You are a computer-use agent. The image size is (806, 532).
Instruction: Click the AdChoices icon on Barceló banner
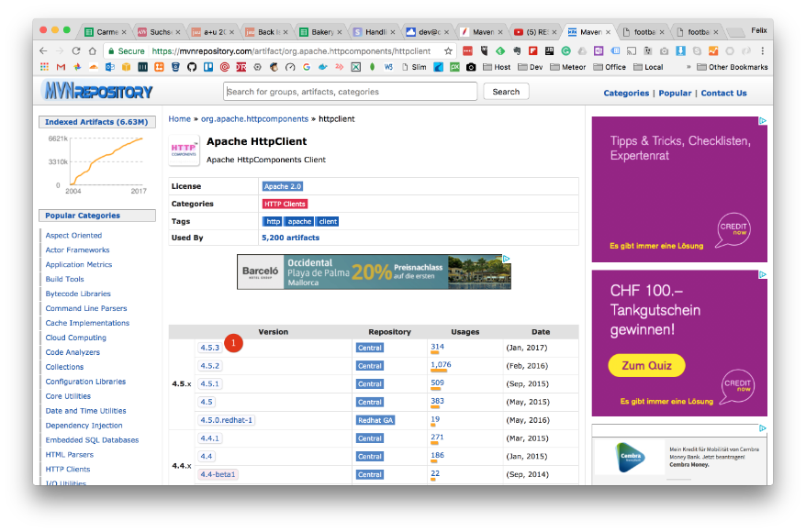pyautogui.click(x=506, y=260)
